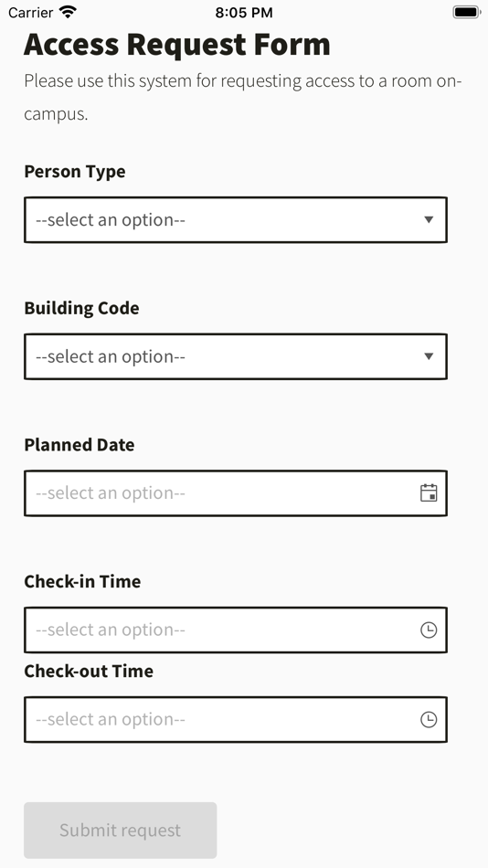The image size is (488, 868).
Task: Open the calendar icon in Planned Date
Action: [429, 492]
